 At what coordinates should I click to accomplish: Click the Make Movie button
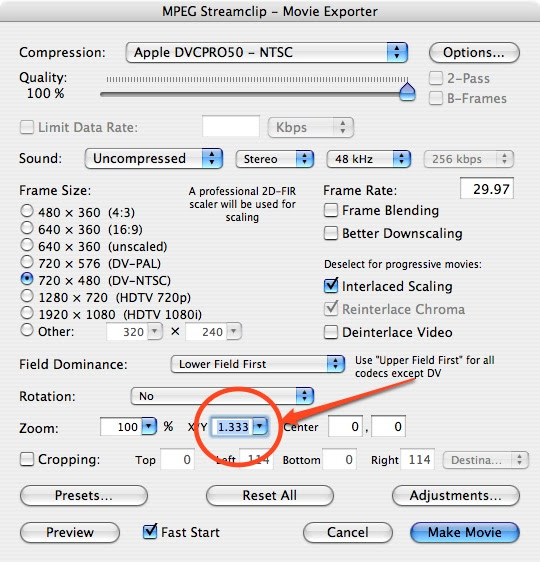coord(465,533)
